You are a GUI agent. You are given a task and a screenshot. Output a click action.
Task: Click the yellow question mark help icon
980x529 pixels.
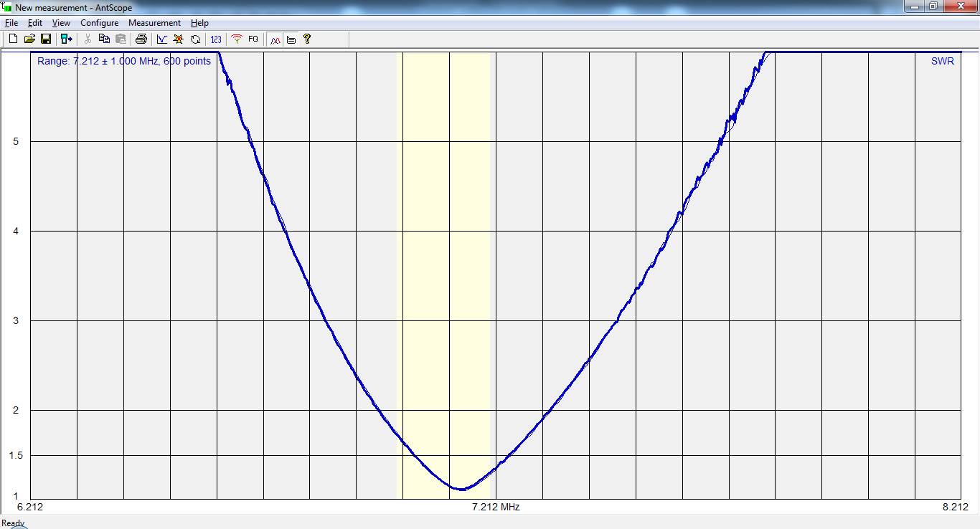(x=307, y=39)
